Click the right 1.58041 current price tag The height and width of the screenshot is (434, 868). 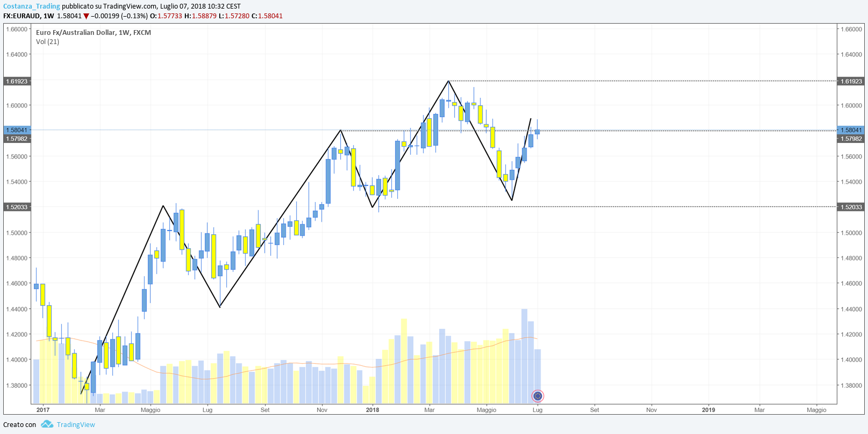pos(851,130)
